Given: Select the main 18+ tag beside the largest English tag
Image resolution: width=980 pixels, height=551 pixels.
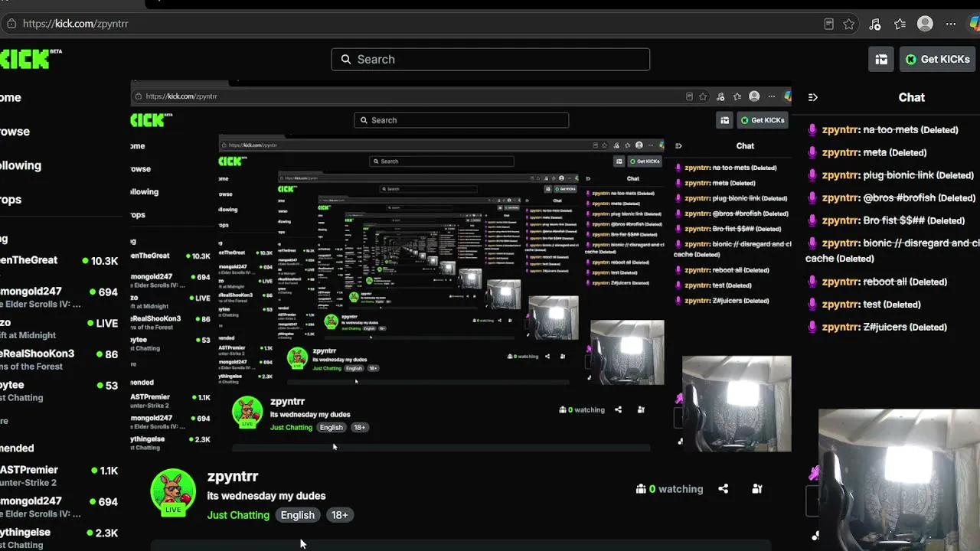Looking at the screenshot, I should tap(339, 515).
